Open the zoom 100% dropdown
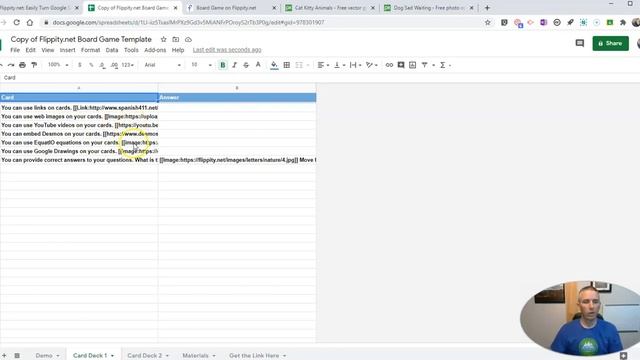Viewport: 640px width, 360px height. [58, 65]
